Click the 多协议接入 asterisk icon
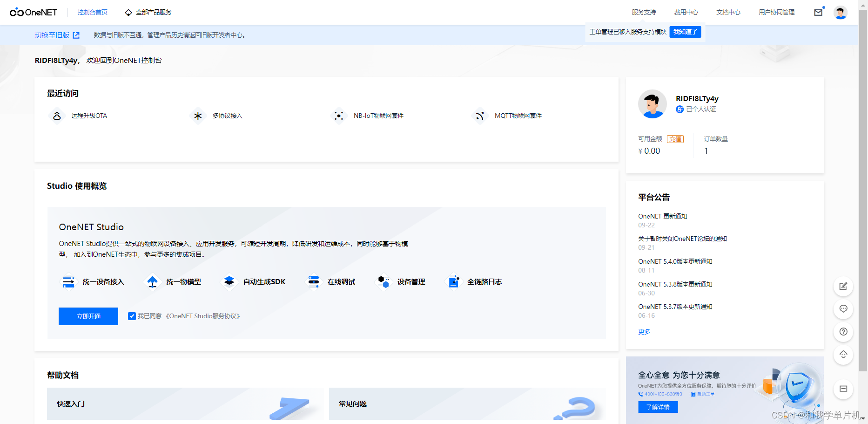Viewport: 868px width, 424px height. tap(198, 116)
